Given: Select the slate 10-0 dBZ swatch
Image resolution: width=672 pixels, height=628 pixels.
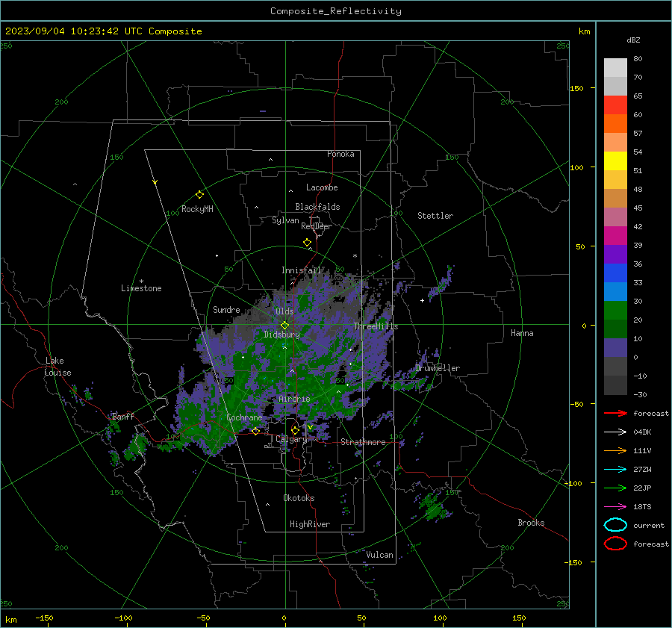Looking at the screenshot, I should (615, 347).
